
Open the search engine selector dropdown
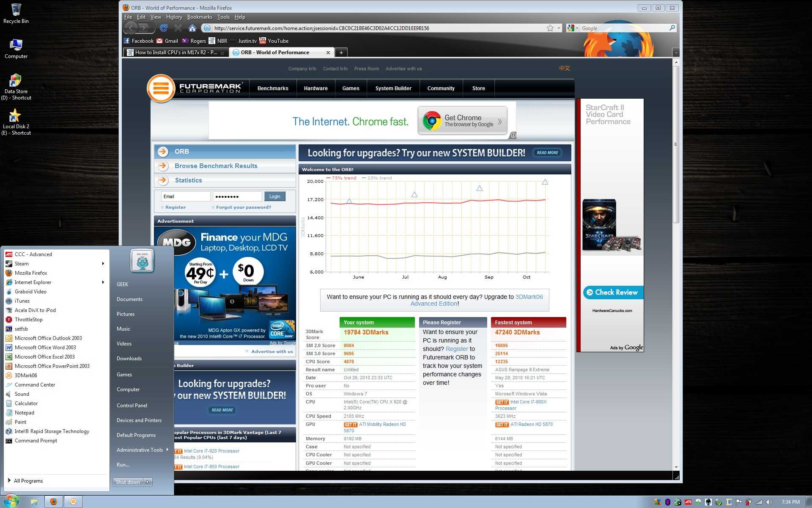click(573, 28)
